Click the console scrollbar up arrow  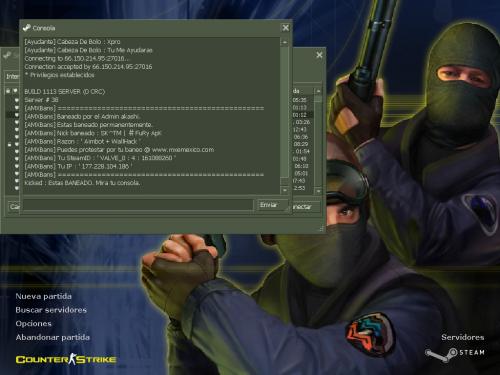285,42
